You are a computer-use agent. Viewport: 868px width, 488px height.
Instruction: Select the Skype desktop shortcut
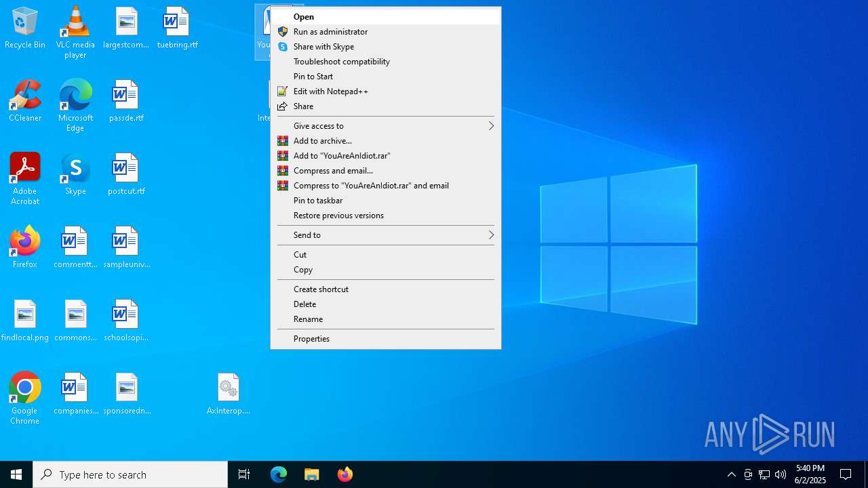coord(75,175)
